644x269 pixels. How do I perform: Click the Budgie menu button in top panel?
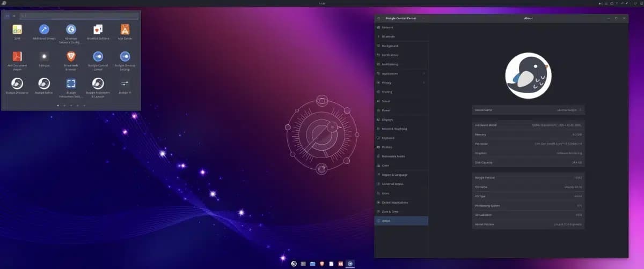click(4, 3)
